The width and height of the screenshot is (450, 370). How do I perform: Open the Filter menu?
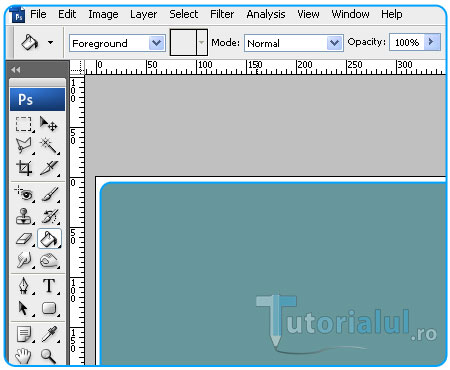222,14
